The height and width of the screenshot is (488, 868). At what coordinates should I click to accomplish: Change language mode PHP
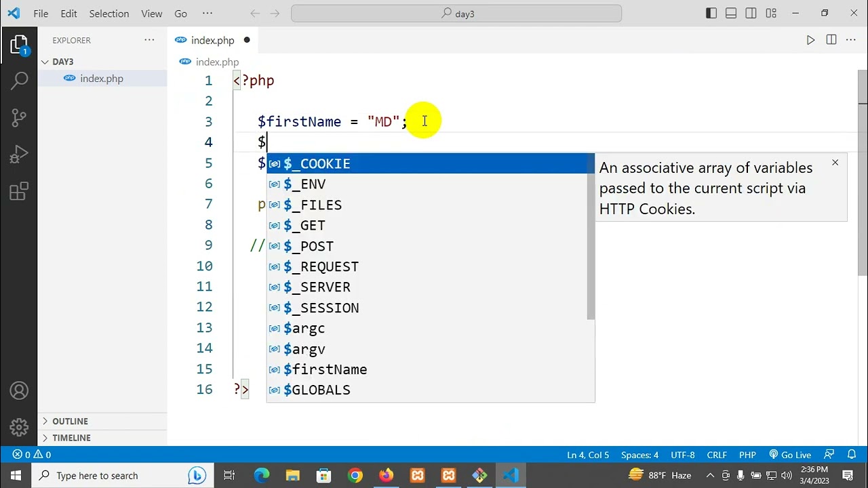747,455
